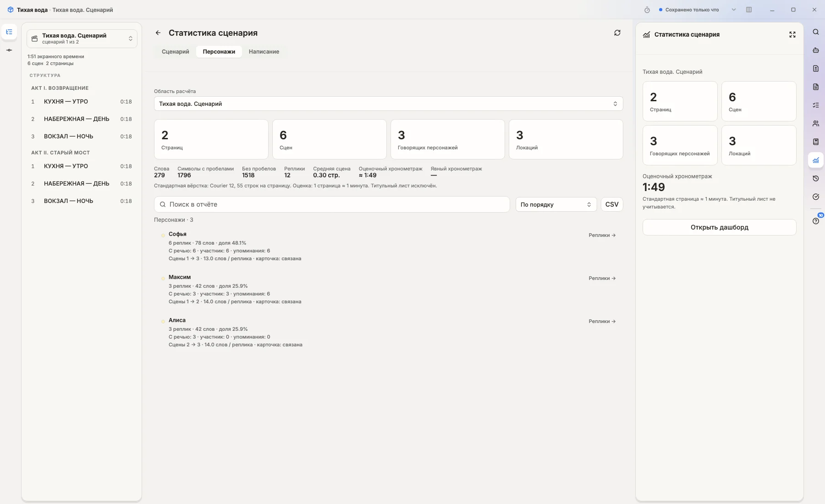
Task: Select the statistics chart icon in sidebar
Action: pos(816,160)
